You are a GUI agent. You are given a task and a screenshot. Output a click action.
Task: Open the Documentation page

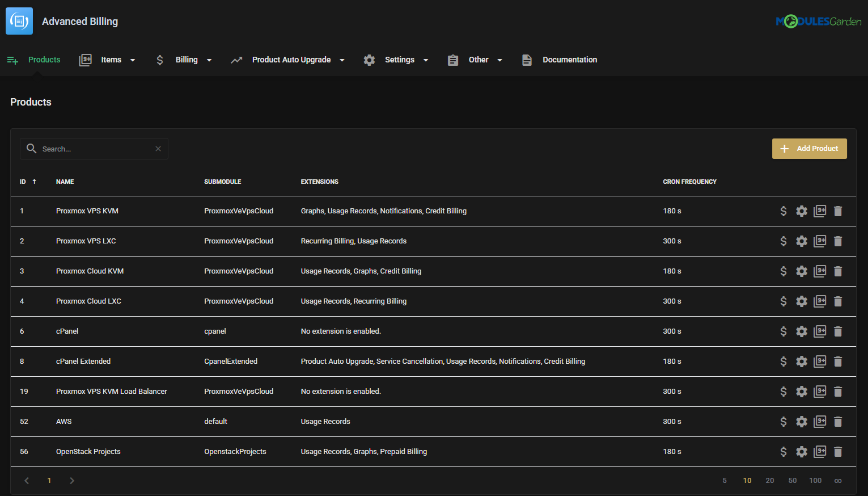[x=559, y=60]
